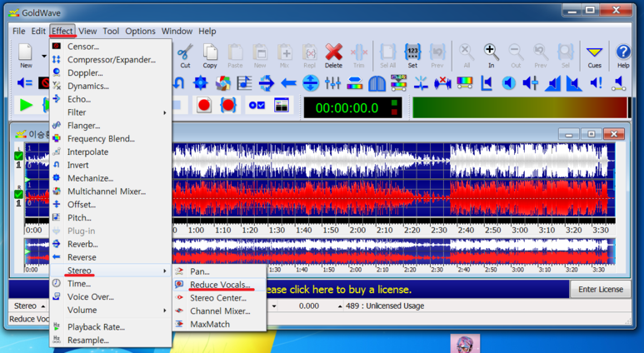
Task: Expand the Stereo submenu entry
Action: [x=111, y=271]
